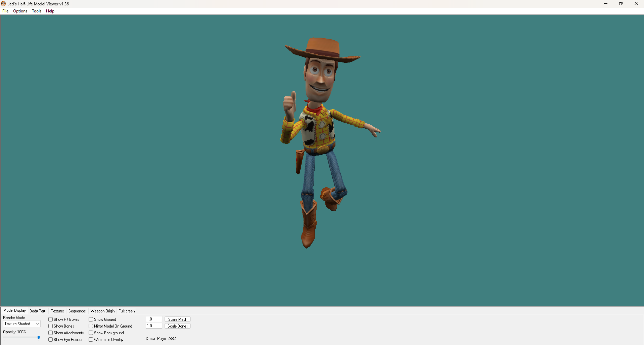Viewport: 644px width, 345px height.
Task: Focus the mesh scale value field
Action: click(x=154, y=319)
